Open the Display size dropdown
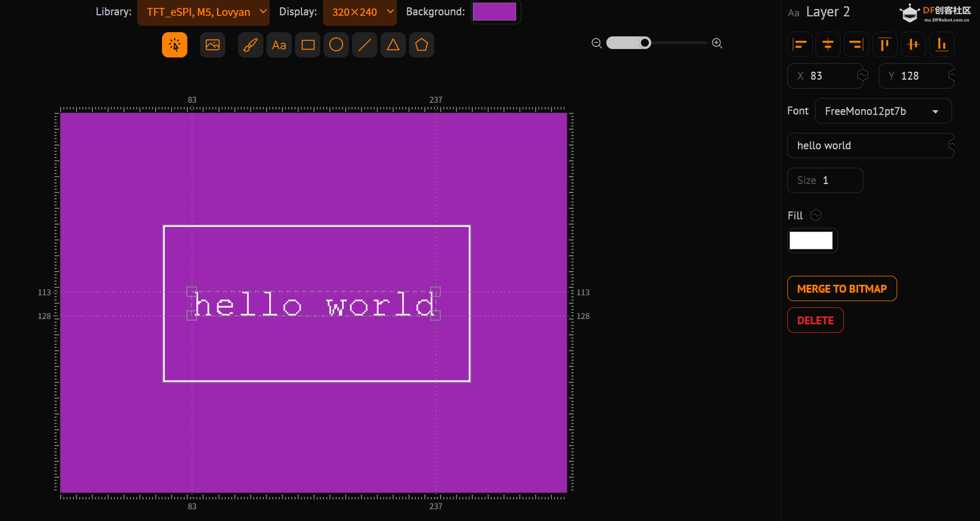The width and height of the screenshot is (980, 521). [360, 12]
